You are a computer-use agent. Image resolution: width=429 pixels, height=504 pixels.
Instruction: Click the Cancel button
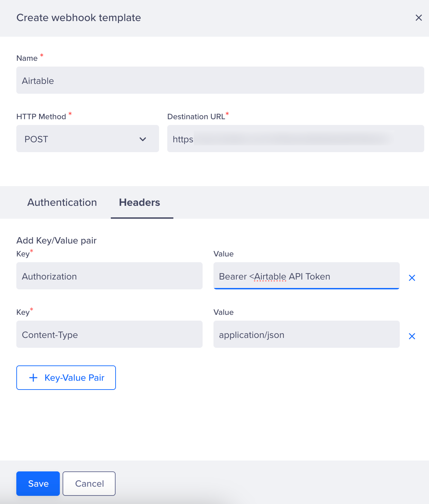tap(89, 484)
